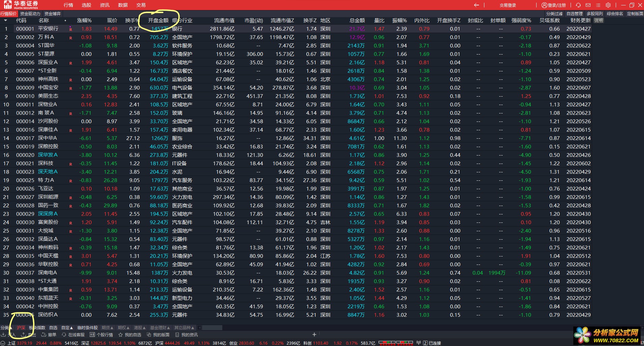This screenshot has width=644, height=346.
Task: Click the 分类过滤 button
Action: point(554,14)
